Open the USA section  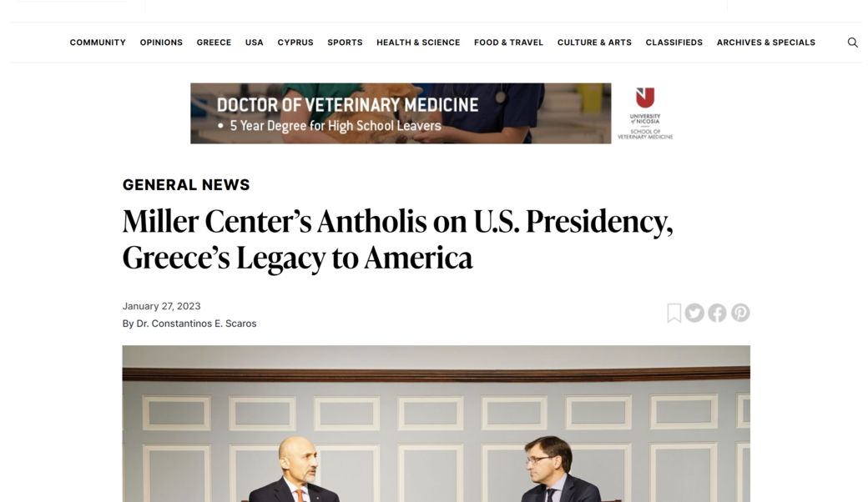pyautogui.click(x=254, y=43)
